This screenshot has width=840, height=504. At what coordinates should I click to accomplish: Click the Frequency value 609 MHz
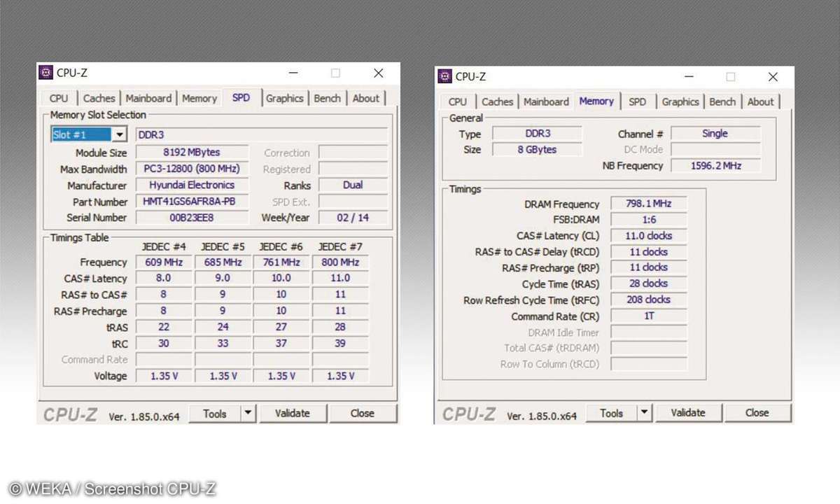(164, 262)
